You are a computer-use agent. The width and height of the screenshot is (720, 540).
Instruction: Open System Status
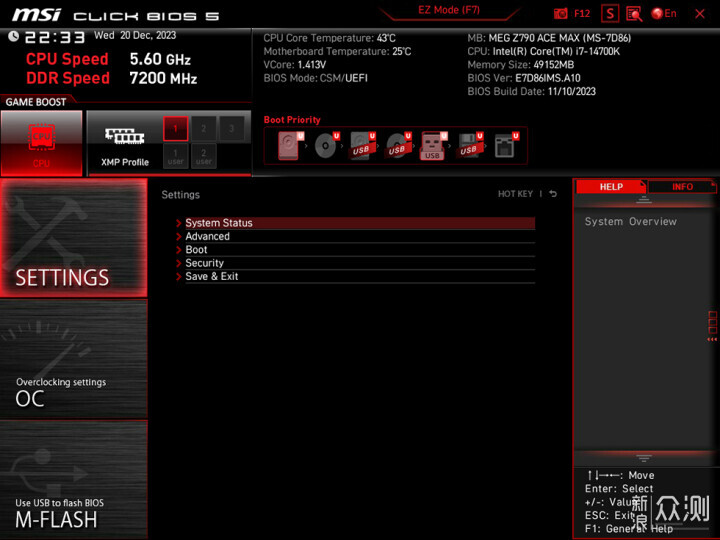pos(360,223)
